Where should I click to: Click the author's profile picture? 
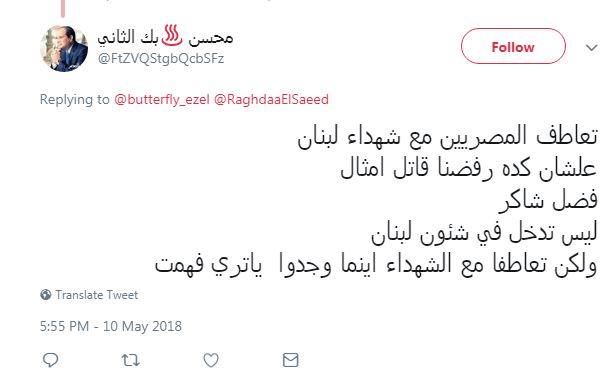pos(64,49)
